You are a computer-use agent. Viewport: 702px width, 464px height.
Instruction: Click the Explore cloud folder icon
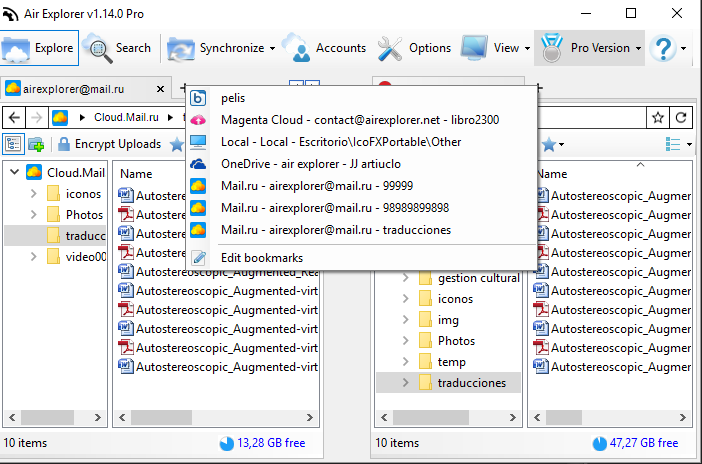(16, 48)
